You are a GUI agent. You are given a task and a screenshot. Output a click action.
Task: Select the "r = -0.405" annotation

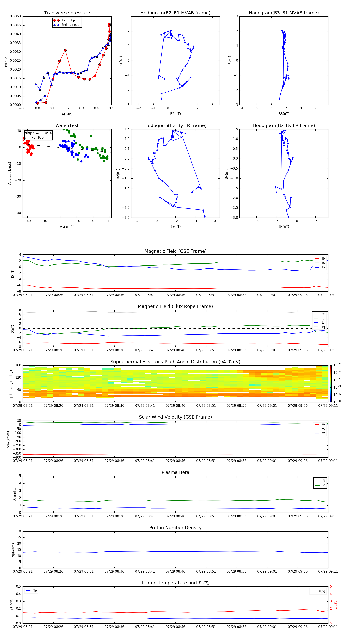pyautogui.click(x=35, y=137)
